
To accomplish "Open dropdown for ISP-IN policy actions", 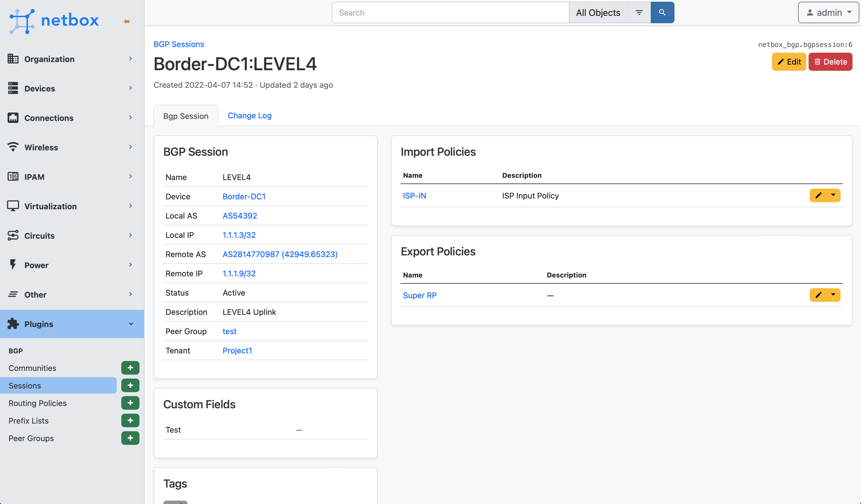I will (x=833, y=195).
